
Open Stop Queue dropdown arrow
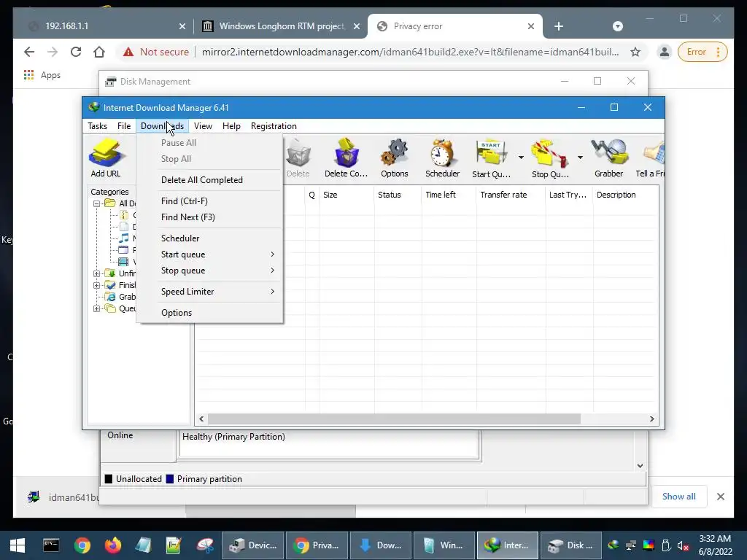(580, 157)
